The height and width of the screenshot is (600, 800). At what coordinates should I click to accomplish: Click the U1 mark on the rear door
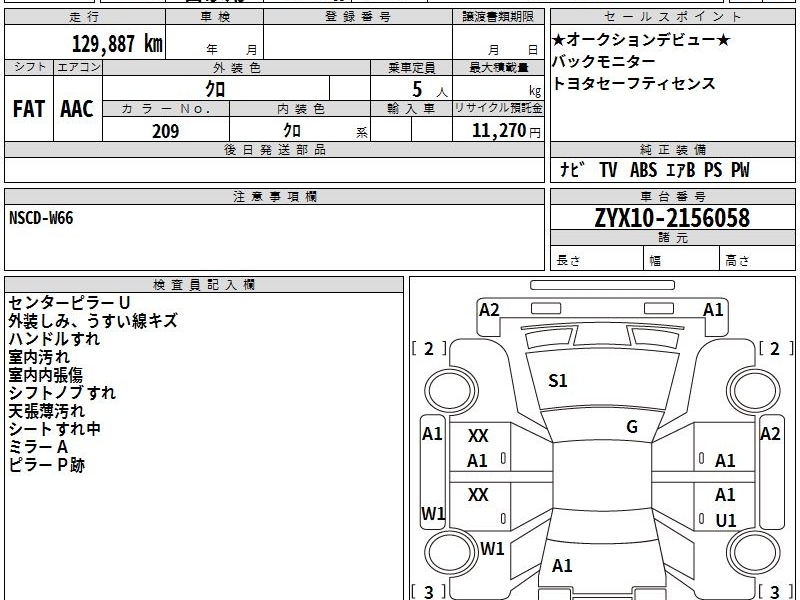(726, 520)
